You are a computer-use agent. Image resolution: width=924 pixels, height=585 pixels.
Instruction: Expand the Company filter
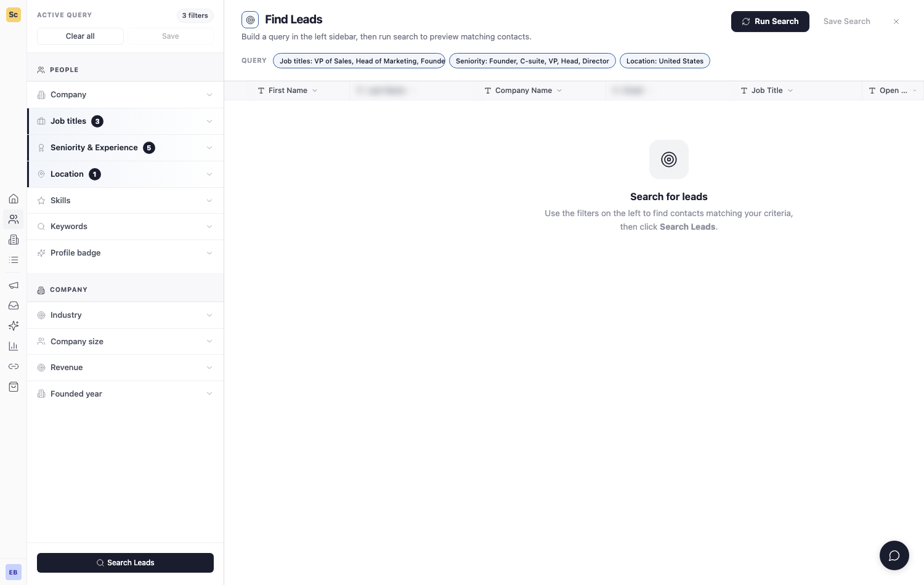126,95
